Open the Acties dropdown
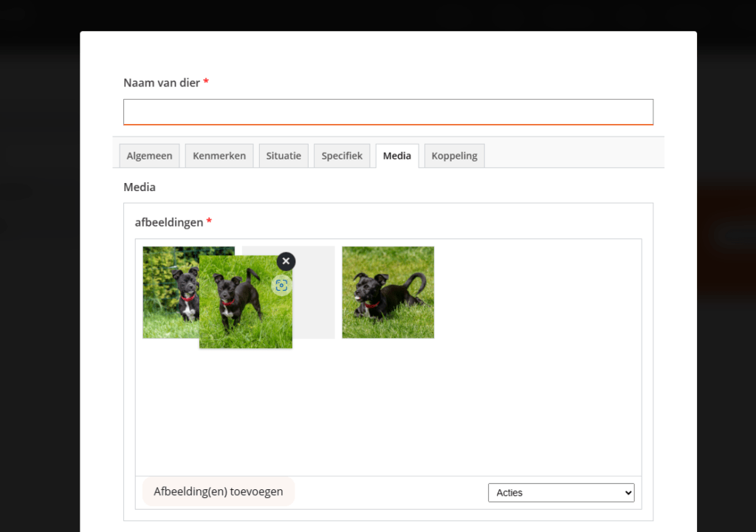The height and width of the screenshot is (532, 756). pyautogui.click(x=561, y=492)
